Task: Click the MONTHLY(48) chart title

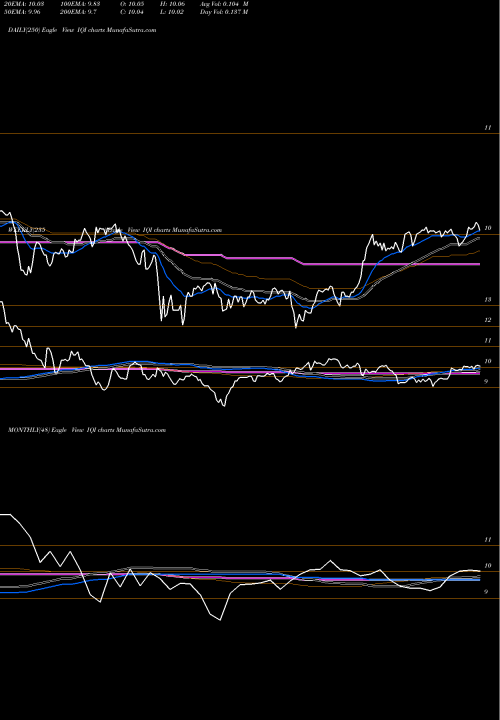Action: click(x=87, y=430)
